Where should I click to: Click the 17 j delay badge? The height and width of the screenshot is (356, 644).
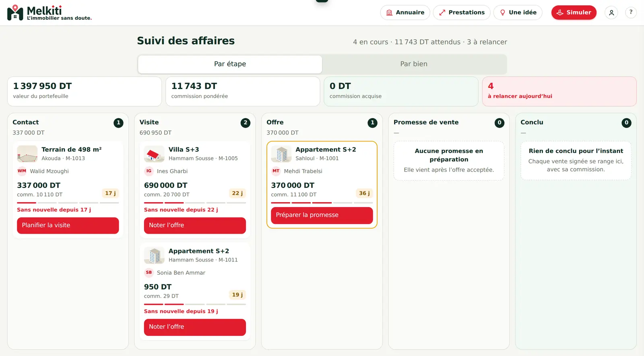(110, 193)
